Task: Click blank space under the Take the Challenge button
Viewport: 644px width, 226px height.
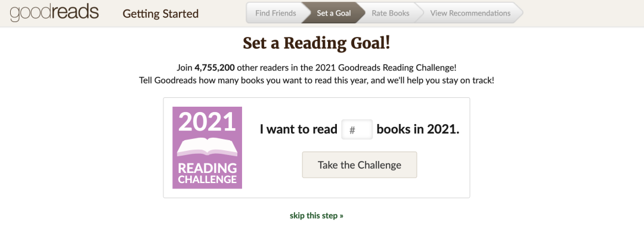Action: [x=360, y=188]
